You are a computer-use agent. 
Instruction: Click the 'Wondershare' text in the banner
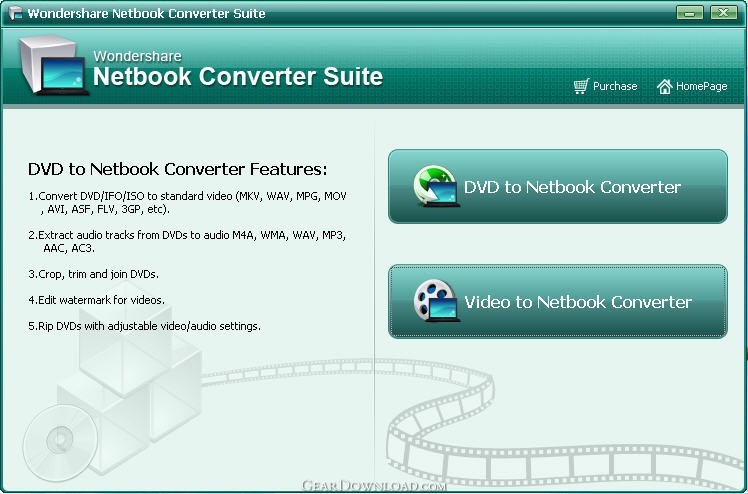pos(137,56)
